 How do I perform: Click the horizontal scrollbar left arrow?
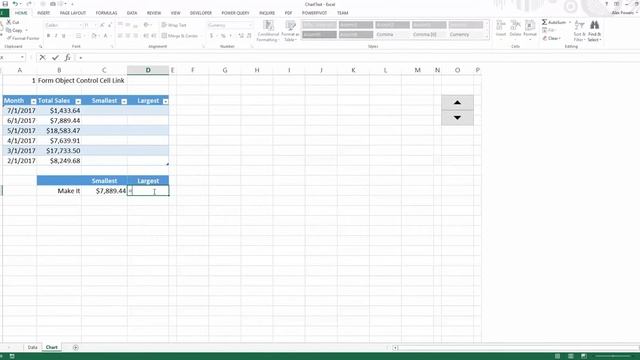click(395, 348)
